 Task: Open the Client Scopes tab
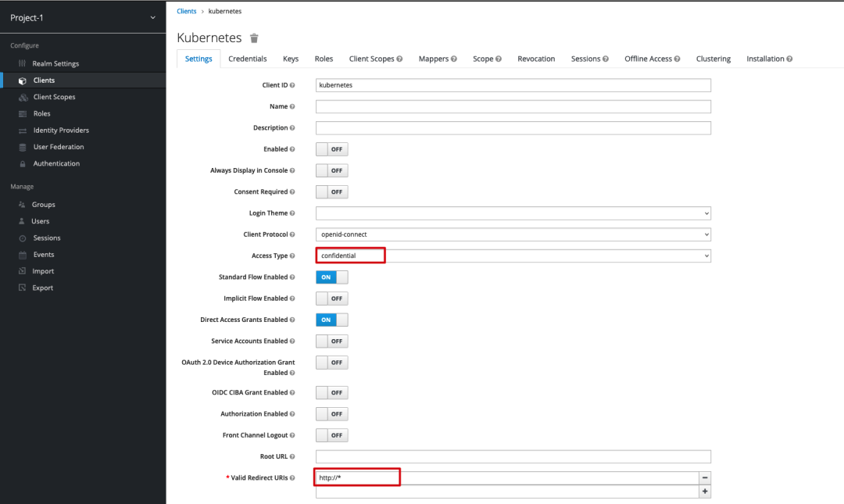[375, 59]
